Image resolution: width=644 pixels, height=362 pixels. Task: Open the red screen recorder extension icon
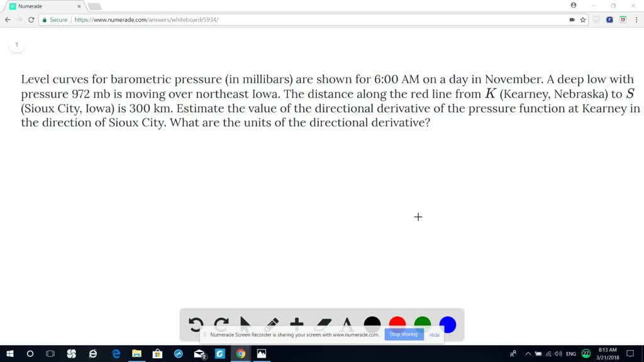[x=623, y=19]
